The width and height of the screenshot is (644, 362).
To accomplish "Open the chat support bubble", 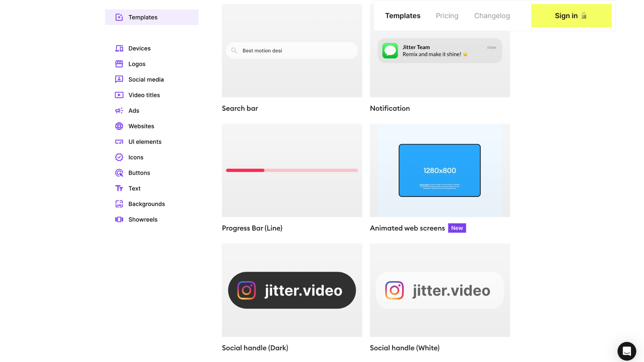I will point(627,351).
